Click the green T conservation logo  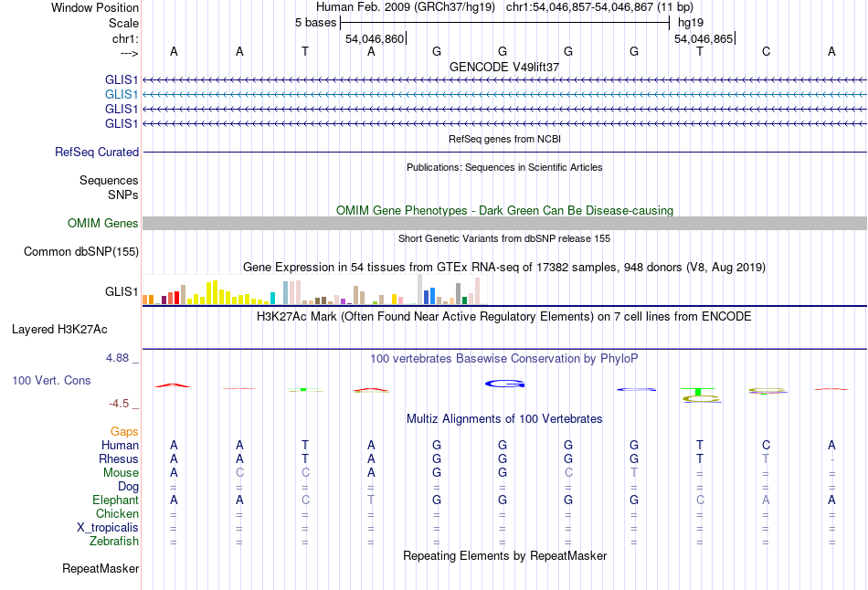[698, 392]
